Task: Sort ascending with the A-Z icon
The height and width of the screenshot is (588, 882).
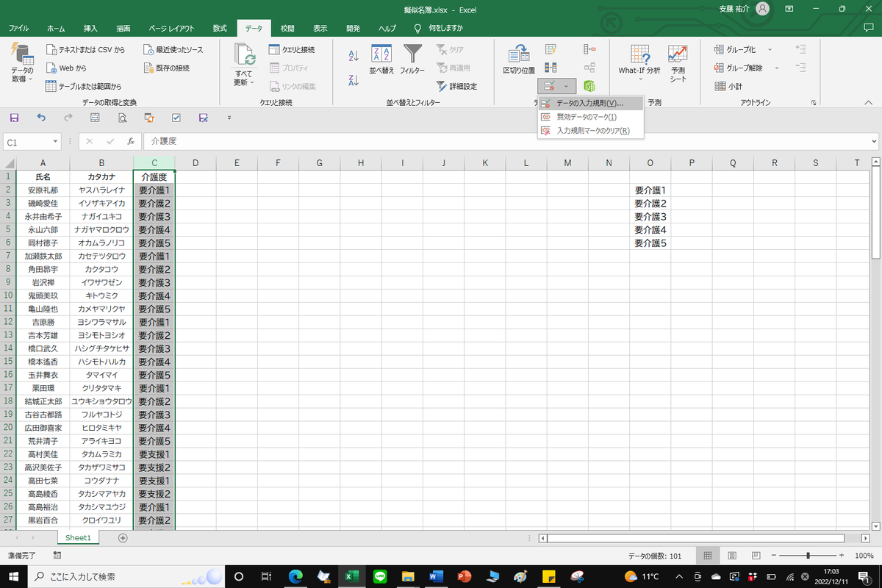Action: [x=353, y=55]
